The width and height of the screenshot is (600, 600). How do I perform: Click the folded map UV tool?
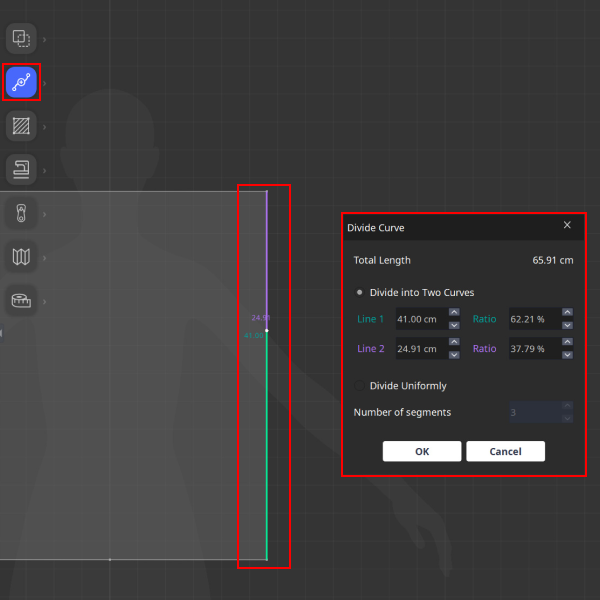tap(21, 257)
